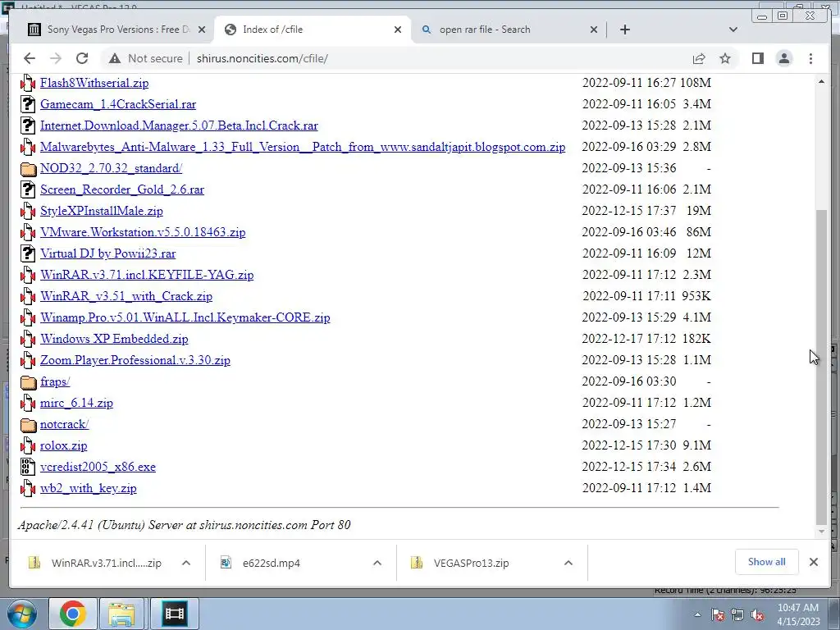Click the muted volume tray icon

click(757, 615)
